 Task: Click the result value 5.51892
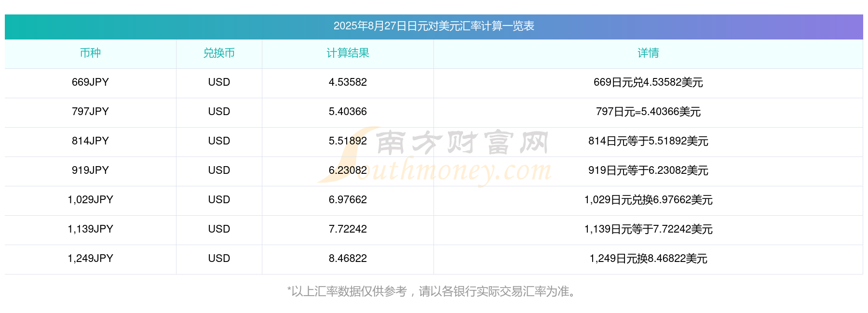[x=348, y=141]
